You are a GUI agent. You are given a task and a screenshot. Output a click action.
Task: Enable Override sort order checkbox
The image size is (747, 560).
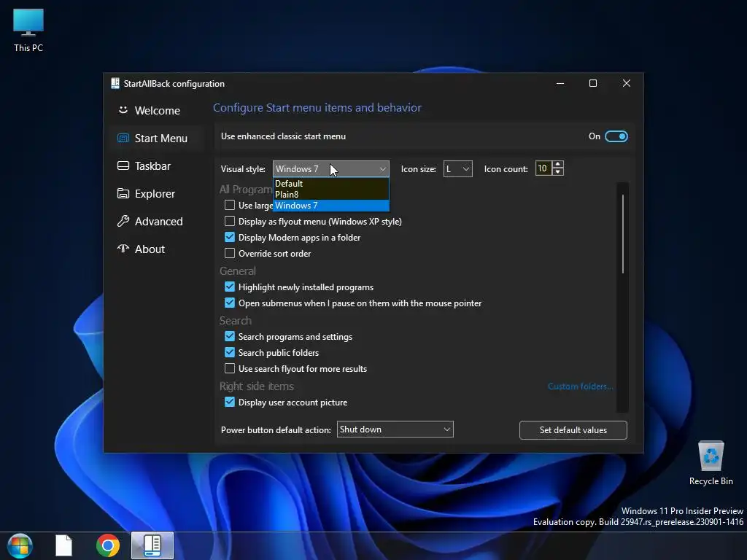coord(230,253)
